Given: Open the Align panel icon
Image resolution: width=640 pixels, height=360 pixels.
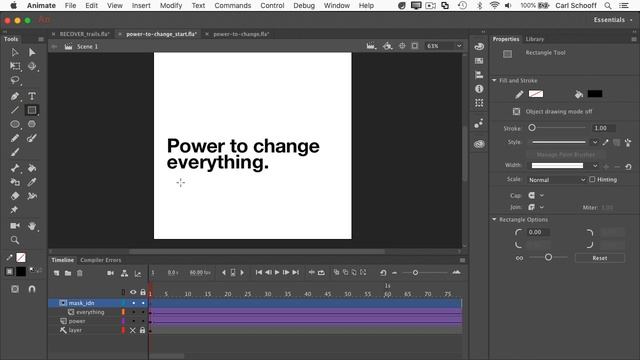Looking at the screenshot, I should pyautogui.click(x=479, y=75).
